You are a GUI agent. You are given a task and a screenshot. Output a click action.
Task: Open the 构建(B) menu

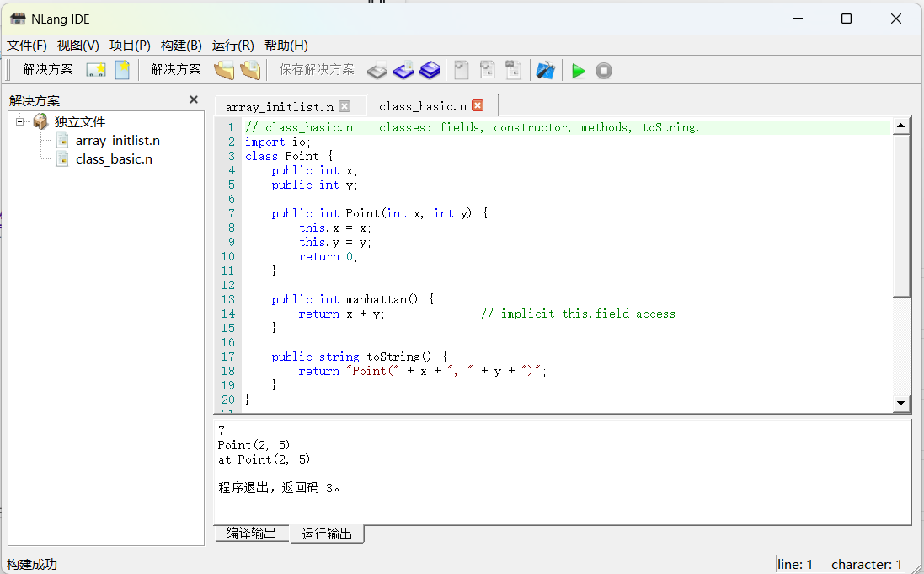tap(181, 46)
